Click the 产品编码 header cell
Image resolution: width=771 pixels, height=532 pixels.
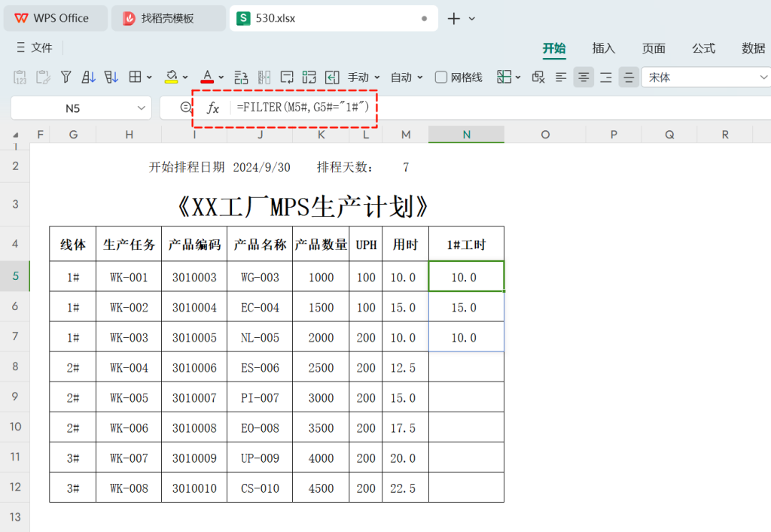[x=194, y=244]
